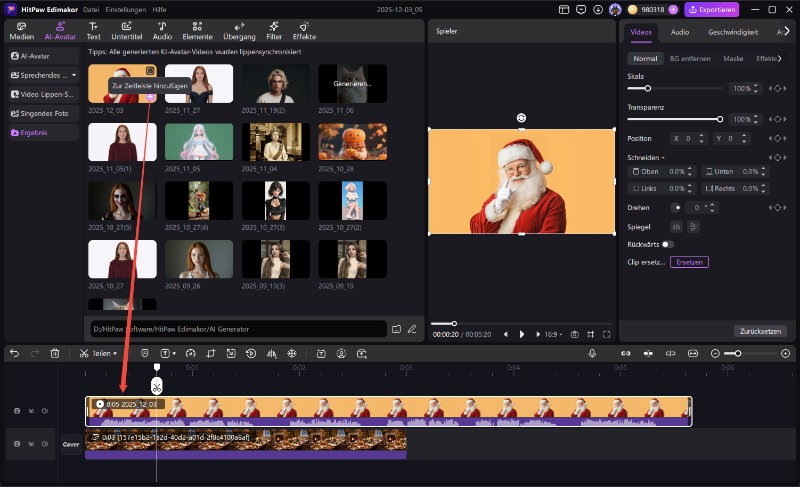Image resolution: width=800 pixels, height=487 pixels.
Task: Open the Teilen dropdown arrow
Action: [x=115, y=353]
